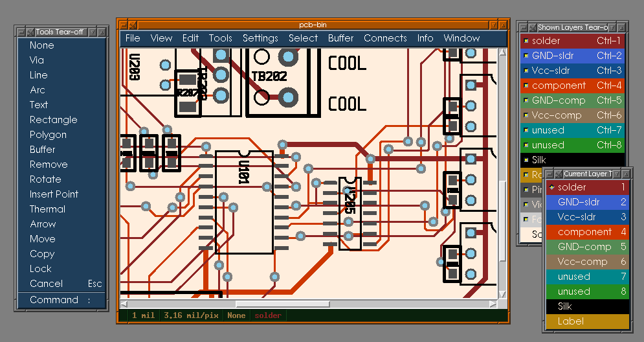Viewport: 644px width, 342px height.
Task: Click the pin icon on Shown Layers titlebar
Action: click(x=533, y=28)
